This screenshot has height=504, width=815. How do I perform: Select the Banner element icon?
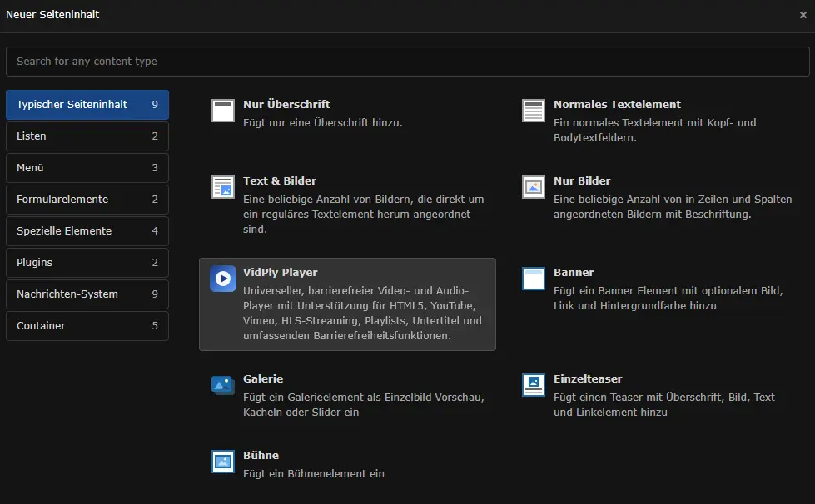click(533, 279)
